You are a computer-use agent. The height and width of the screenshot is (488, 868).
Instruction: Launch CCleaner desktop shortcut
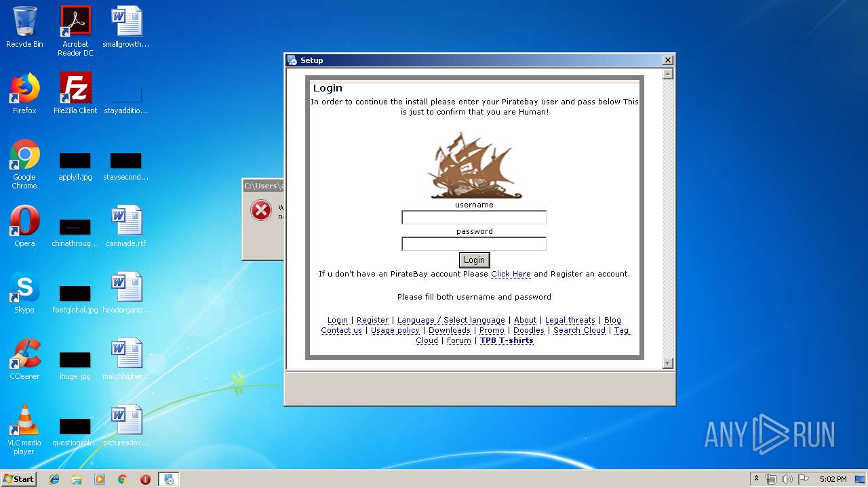coord(24,359)
